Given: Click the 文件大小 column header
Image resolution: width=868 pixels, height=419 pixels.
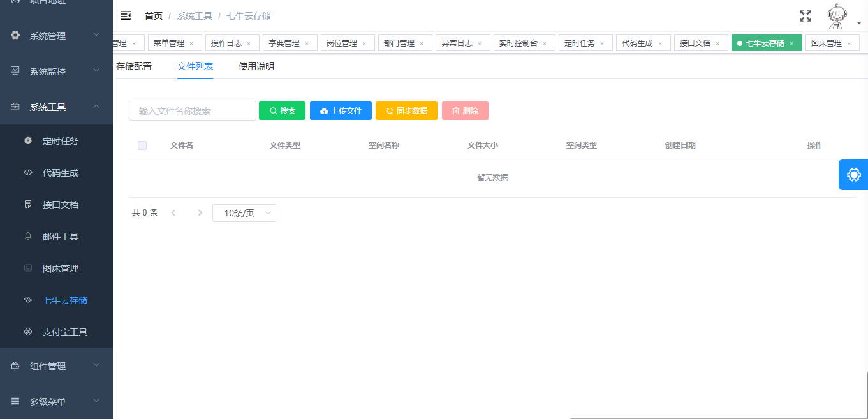Looking at the screenshot, I should (x=483, y=145).
